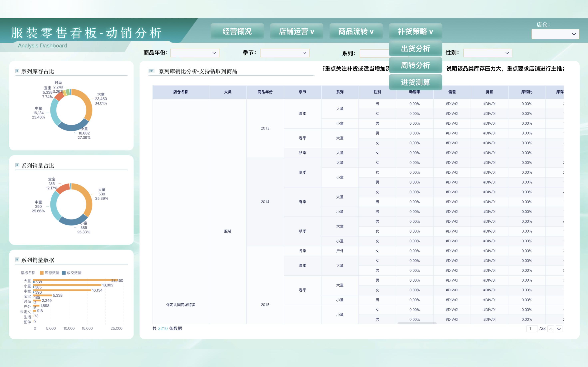Open the 店仓 dropdown at top right
The height and width of the screenshot is (367, 588).
click(555, 34)
